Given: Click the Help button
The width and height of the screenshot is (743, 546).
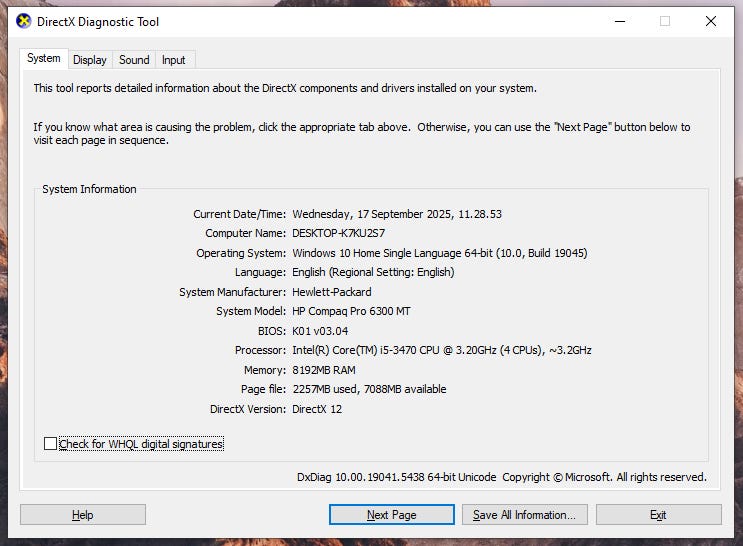Looking at the screenshot, I should [82, 515].
